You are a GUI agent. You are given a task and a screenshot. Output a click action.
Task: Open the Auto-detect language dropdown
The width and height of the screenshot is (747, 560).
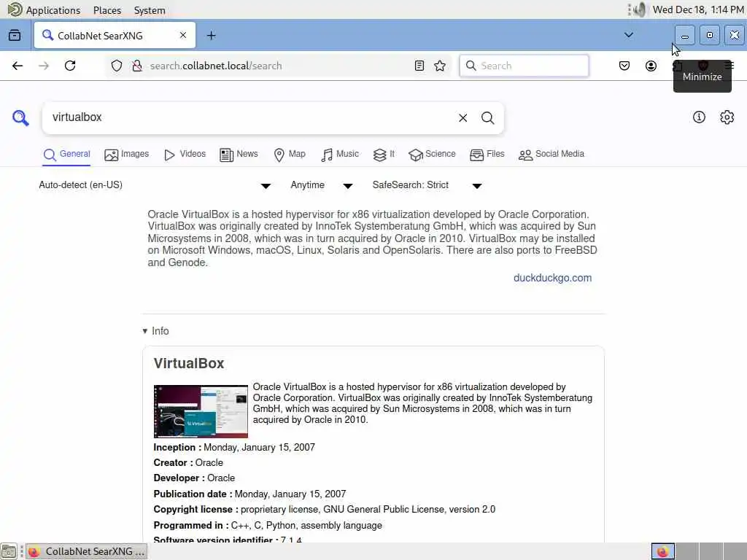click(155, 185)
